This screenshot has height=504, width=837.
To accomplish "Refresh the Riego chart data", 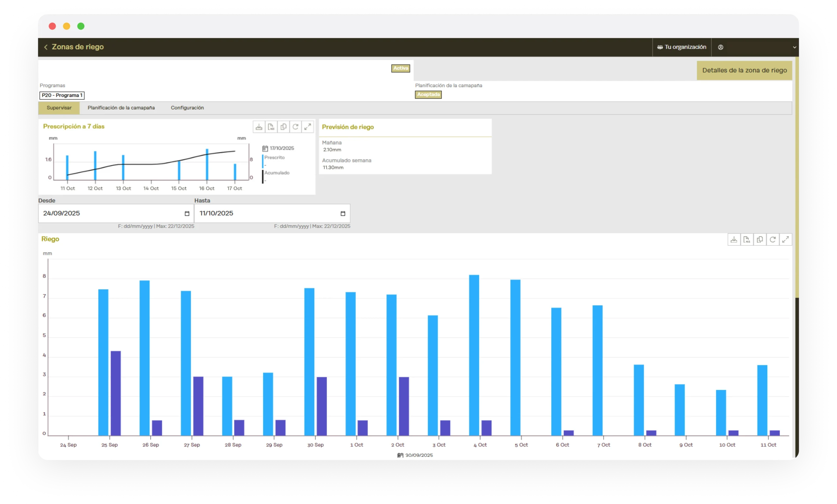I will point(773,240).
